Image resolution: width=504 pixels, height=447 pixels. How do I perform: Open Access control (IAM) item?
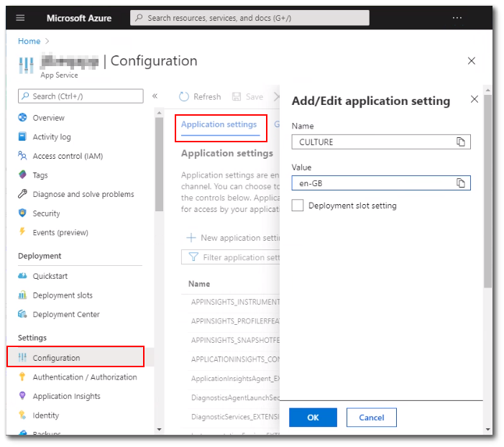68,156
